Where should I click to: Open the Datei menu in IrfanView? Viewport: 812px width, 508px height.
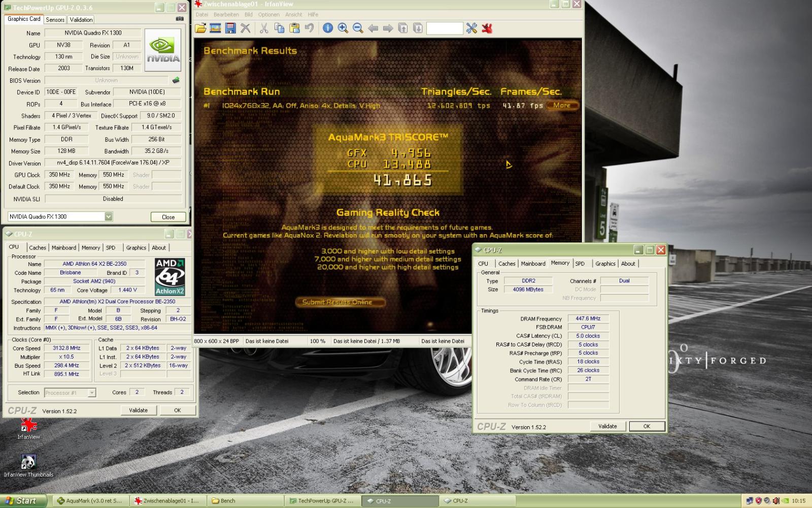click(x=202, y=15)
